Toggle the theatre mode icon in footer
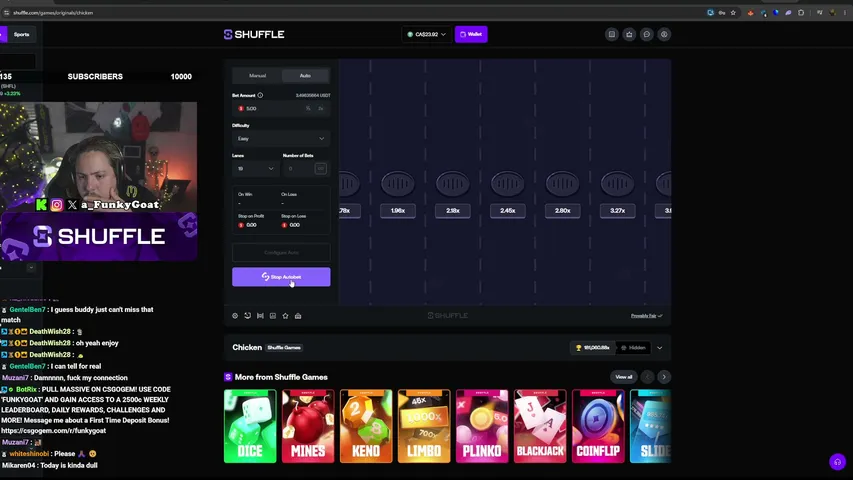The height and width of the screenshot is (480, 853). click(x=260, y=316)
